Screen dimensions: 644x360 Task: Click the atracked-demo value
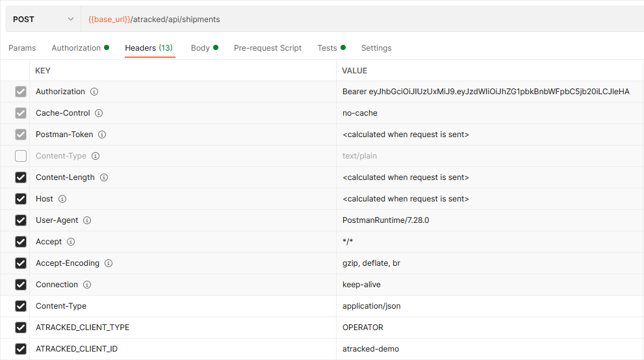[370, 349]
